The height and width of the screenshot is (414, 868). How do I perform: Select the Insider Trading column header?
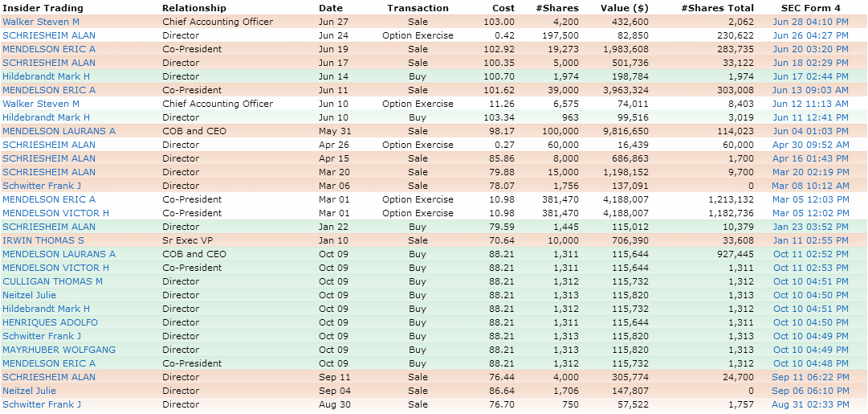(43, 8)
